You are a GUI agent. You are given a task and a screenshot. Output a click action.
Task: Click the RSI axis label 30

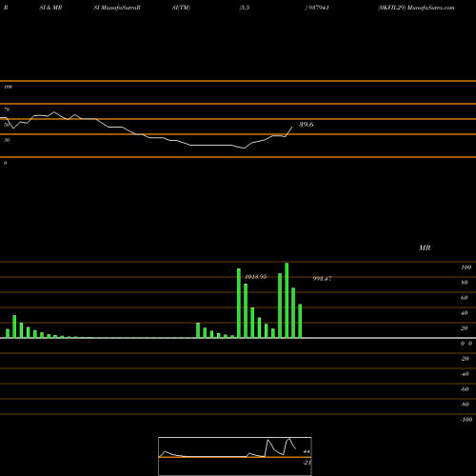pyautogui.click(x=7, y=140)
